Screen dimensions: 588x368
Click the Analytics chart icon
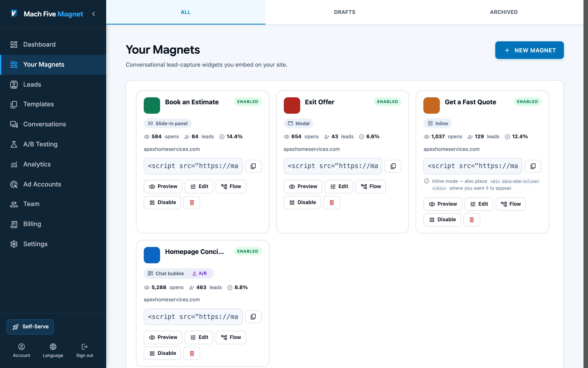(14, 164)
